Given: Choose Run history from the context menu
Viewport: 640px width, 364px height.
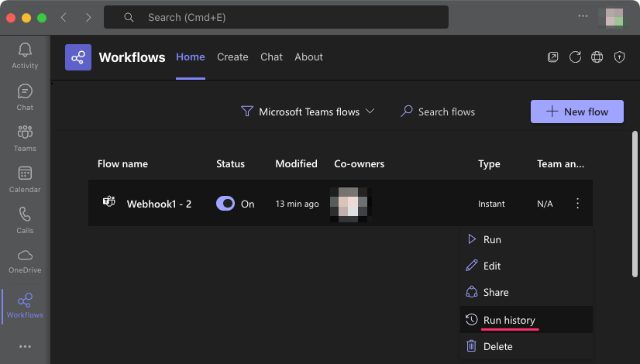Looking at the screenshot, I should 526,320.
